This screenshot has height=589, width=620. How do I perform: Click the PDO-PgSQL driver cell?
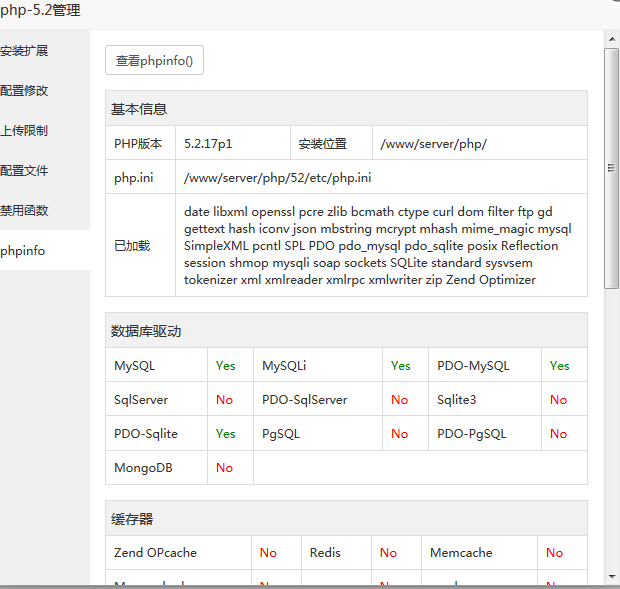click(485, 433)
